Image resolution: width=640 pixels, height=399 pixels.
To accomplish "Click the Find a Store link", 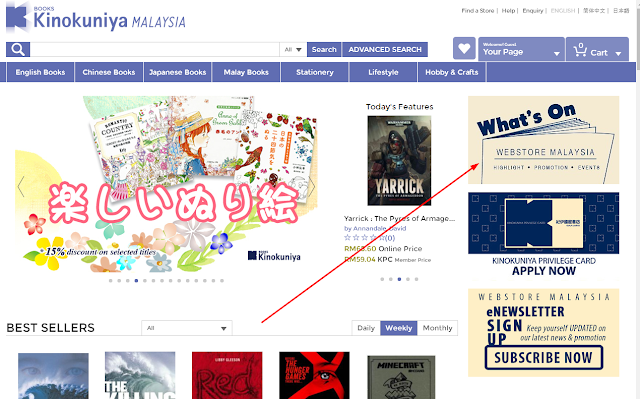I will [478, 11].
